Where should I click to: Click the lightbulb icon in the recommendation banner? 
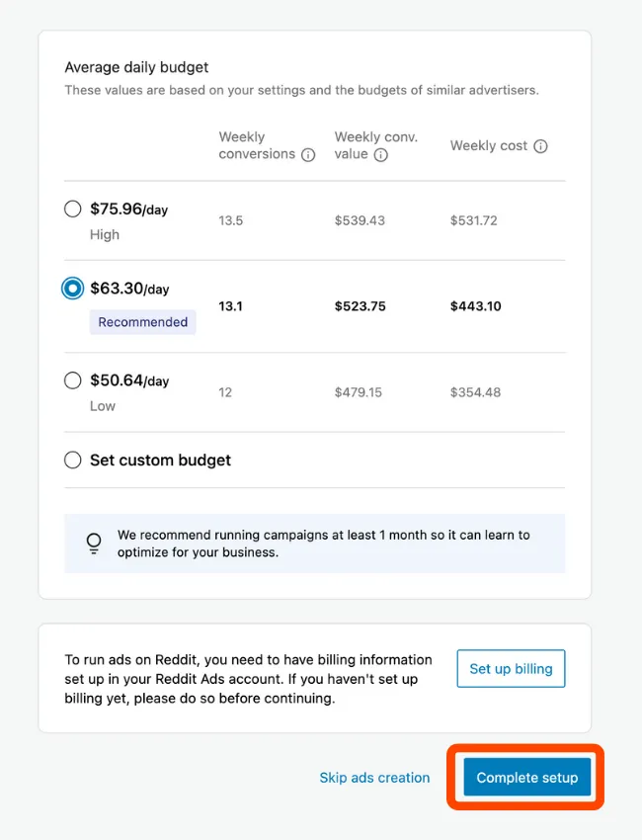pyautogui.click(x=94, y=544)
